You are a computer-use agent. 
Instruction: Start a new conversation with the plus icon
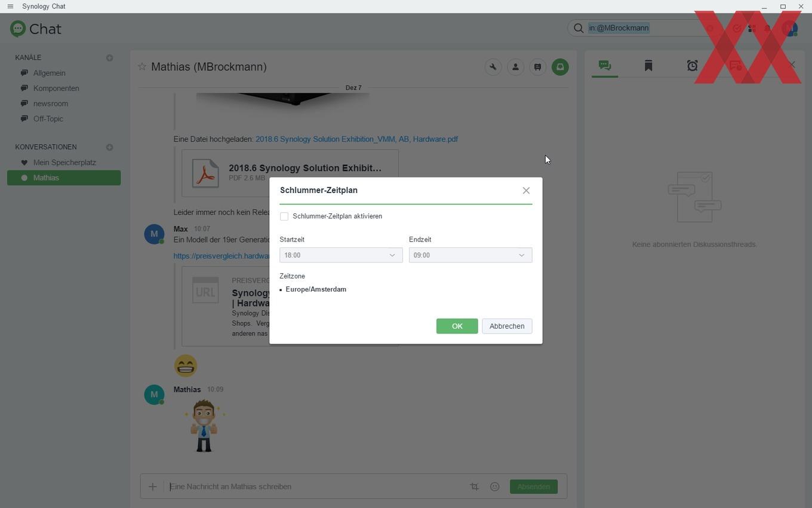coord(109,147)
